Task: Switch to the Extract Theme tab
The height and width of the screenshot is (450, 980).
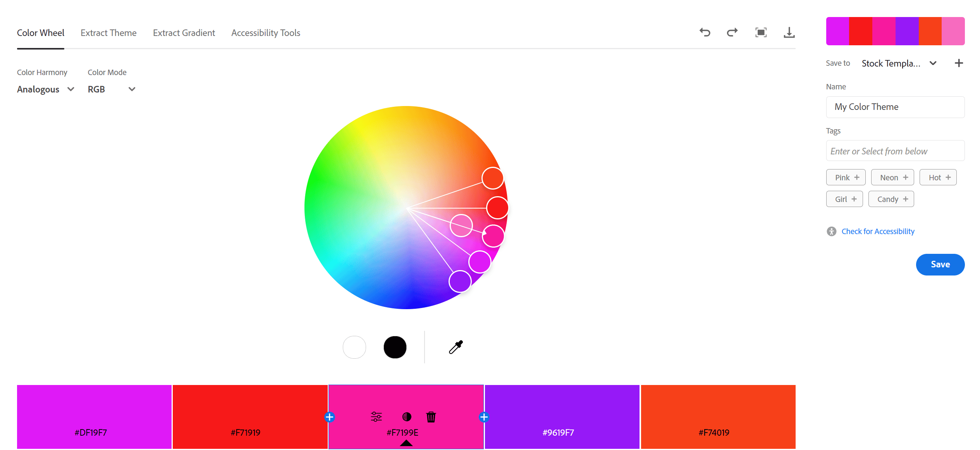Action: pos(108,33)
